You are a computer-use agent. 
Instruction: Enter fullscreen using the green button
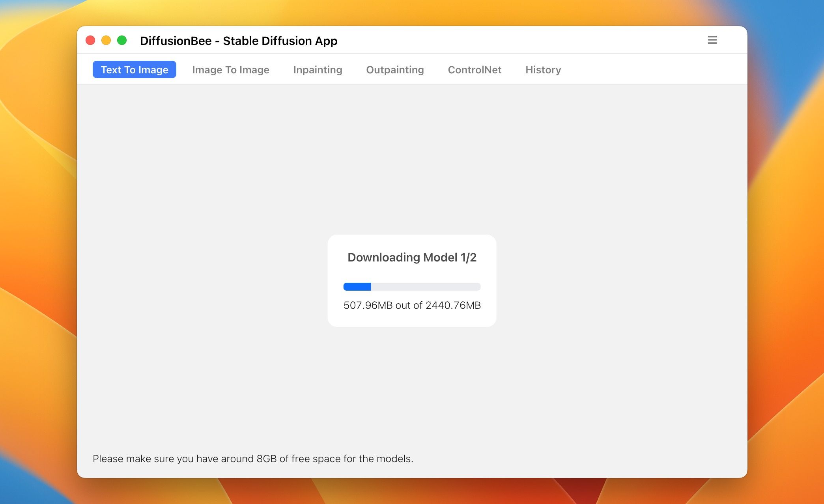123,40
